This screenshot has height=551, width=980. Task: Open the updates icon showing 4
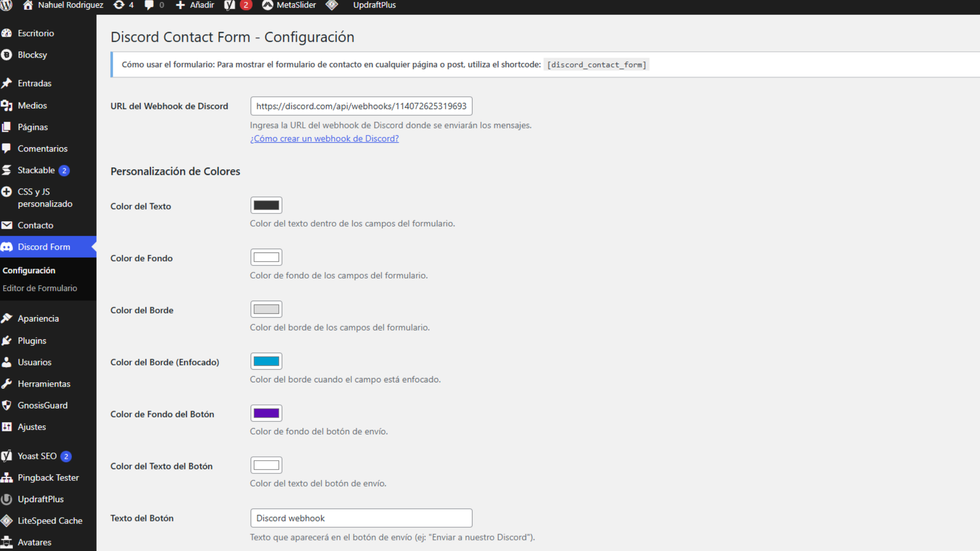[x=119, y=5]
